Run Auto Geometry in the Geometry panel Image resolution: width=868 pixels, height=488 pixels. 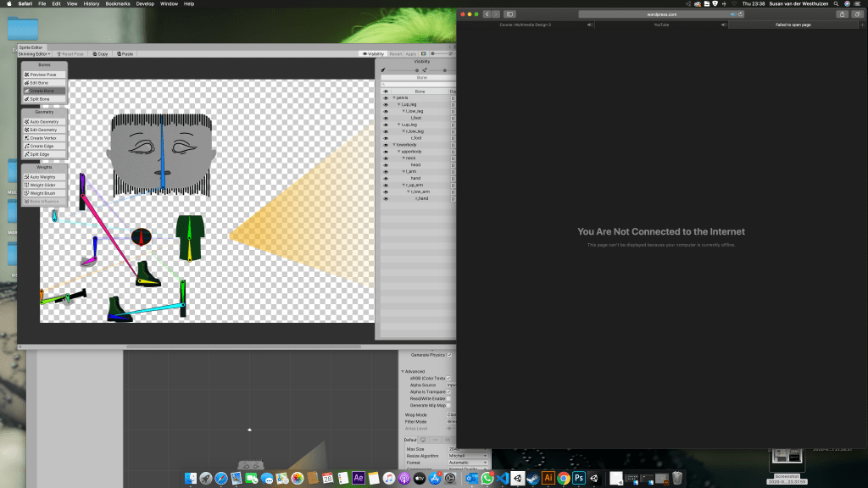click(44, 122)
